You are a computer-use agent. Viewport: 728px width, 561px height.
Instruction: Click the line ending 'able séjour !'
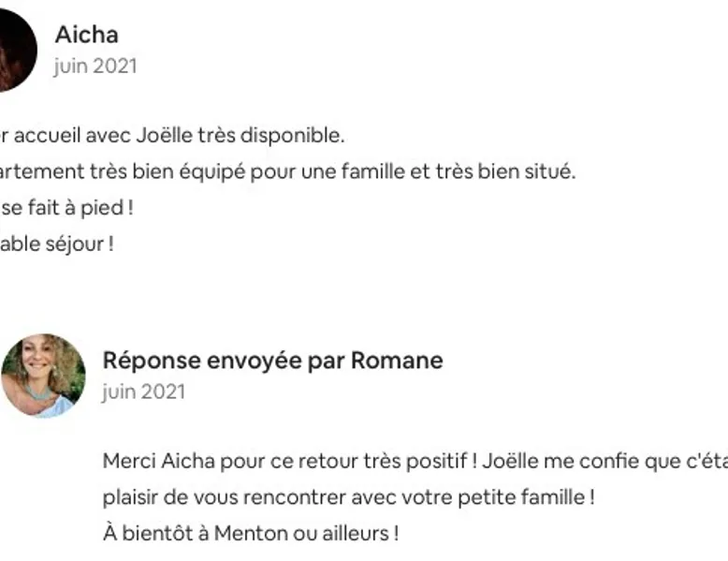click(x=57, y=244)
